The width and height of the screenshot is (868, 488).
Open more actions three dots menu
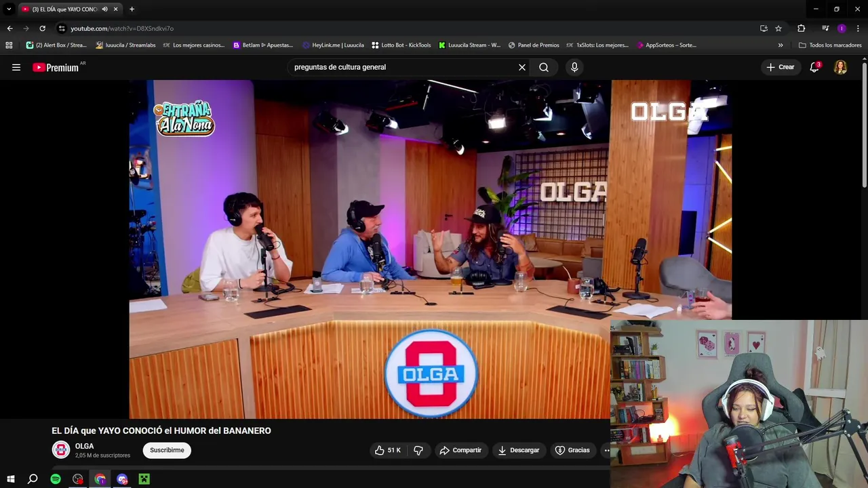pyautogui.click(x=607, y=450)
